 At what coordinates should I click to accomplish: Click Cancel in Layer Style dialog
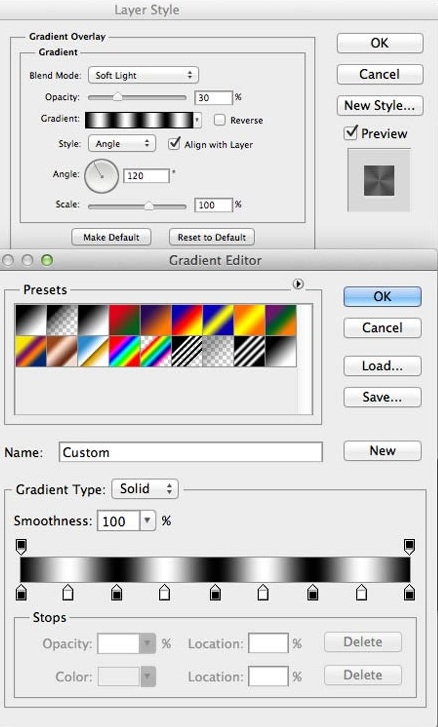click(x=380, y=74)
